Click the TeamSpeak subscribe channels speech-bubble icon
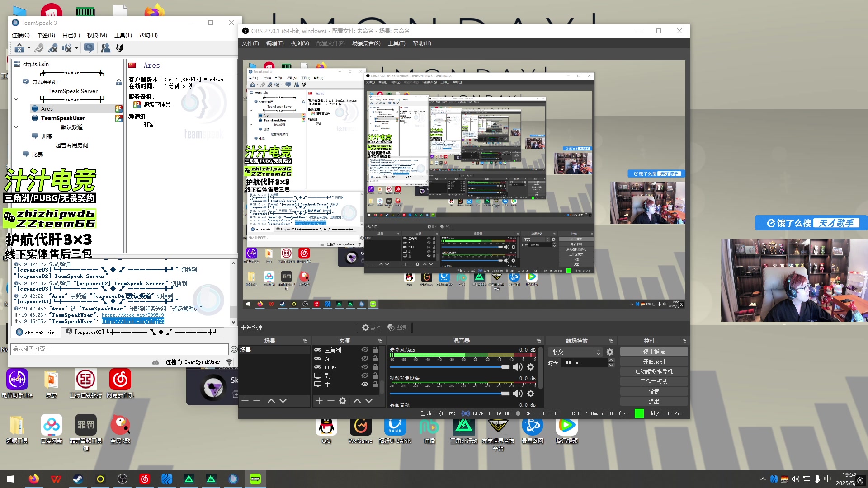The image size is (868, 488). click(89, 48)
